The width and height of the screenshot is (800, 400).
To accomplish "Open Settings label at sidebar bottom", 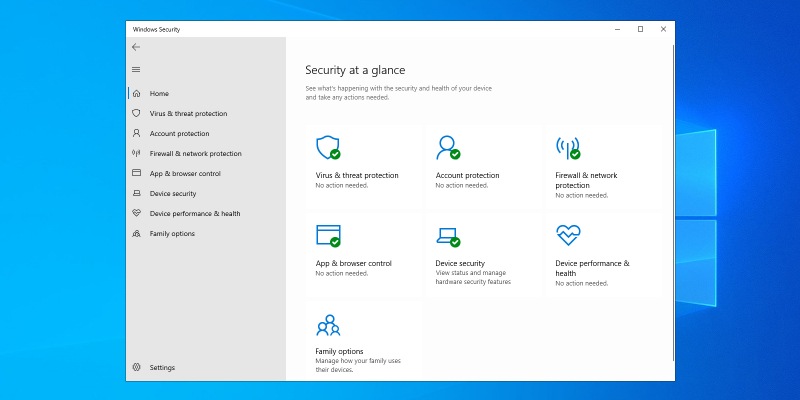I will click(162, 367).
